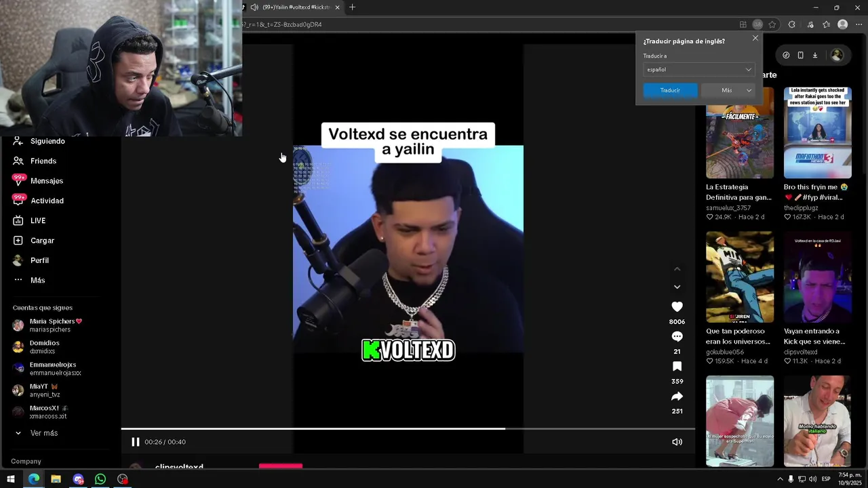This screenshot has height=488, width=868.
Task: Open TikTok download app icon
Action: (x=815, y=56)
